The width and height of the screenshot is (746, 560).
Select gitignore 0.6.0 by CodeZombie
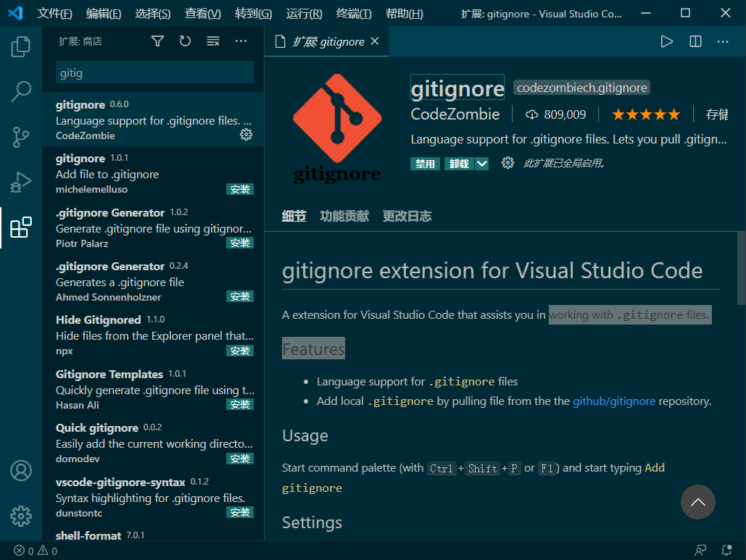153,120
